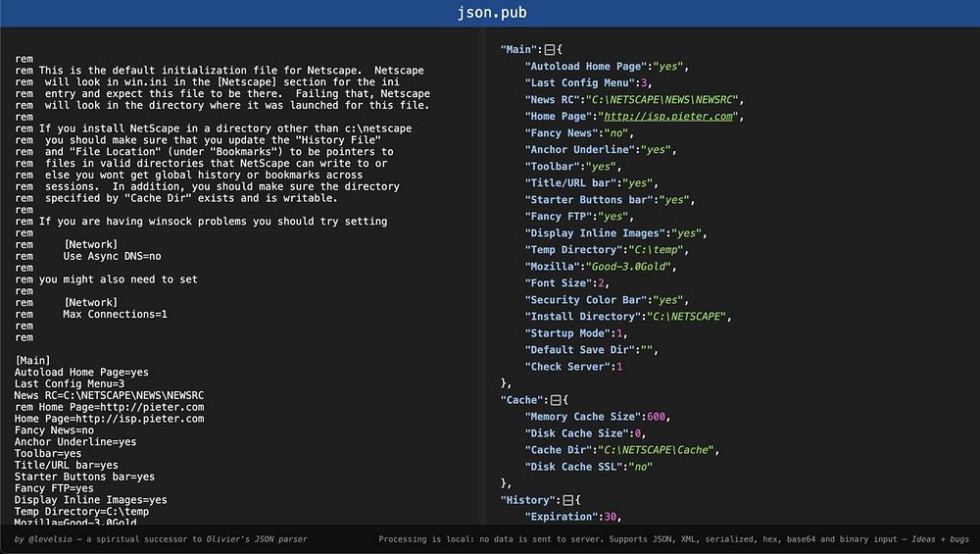
Task: Click the json.pub header title
Action: coord(492,13)
